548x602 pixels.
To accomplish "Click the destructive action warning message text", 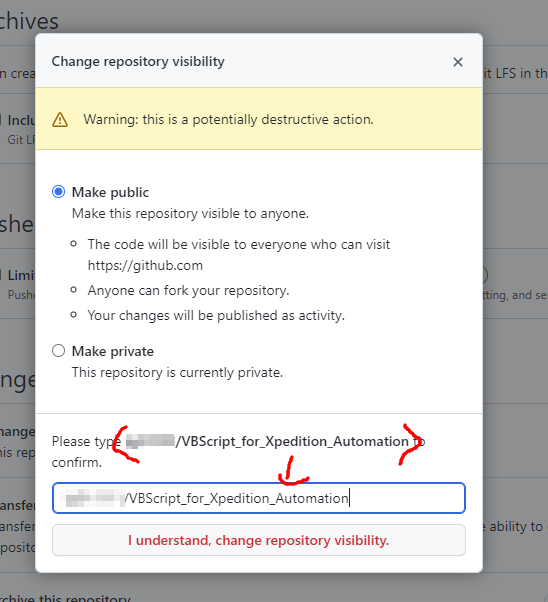I will 228,120.
